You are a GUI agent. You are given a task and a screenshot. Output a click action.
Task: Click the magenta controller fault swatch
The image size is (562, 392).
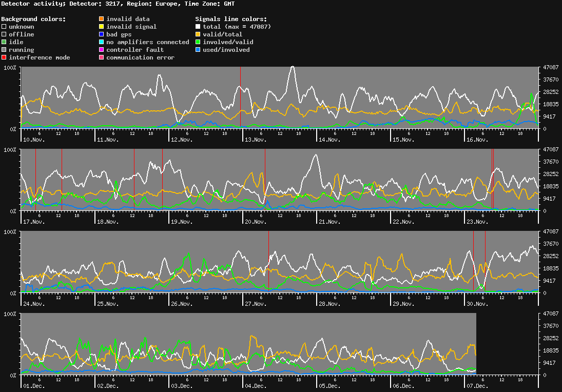point(102,50)
